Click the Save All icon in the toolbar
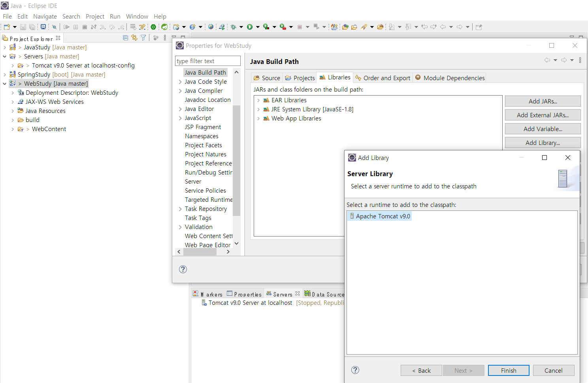This screenshot has height=383, width=588. pos(32,27)
